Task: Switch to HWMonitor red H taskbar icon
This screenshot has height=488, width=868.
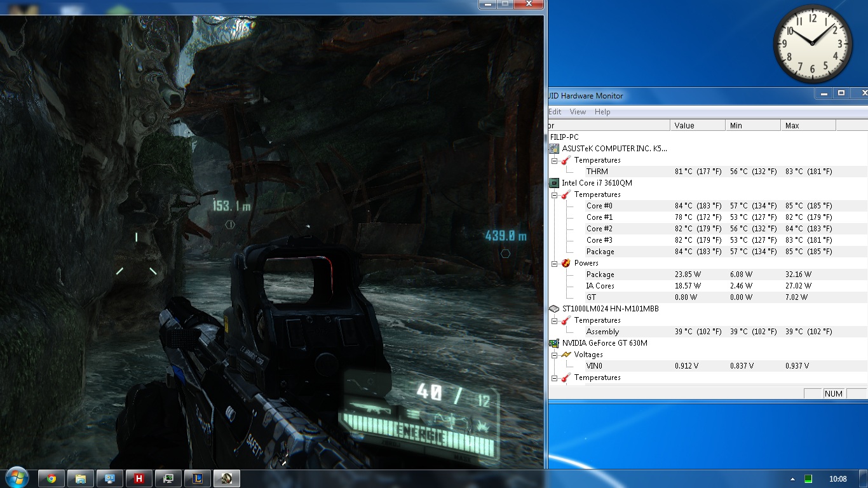Action: pos(139,478)
